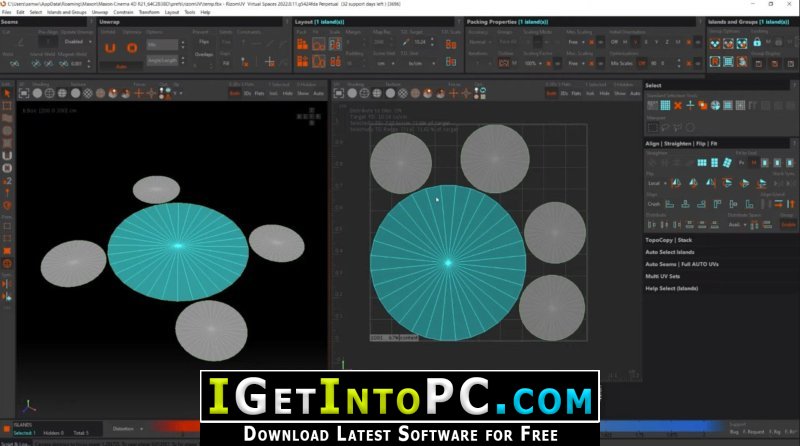Expand the Multi UV Sets panel
Image resolution: width=800 pixels, height=446 pixels.
pos(663,276)
